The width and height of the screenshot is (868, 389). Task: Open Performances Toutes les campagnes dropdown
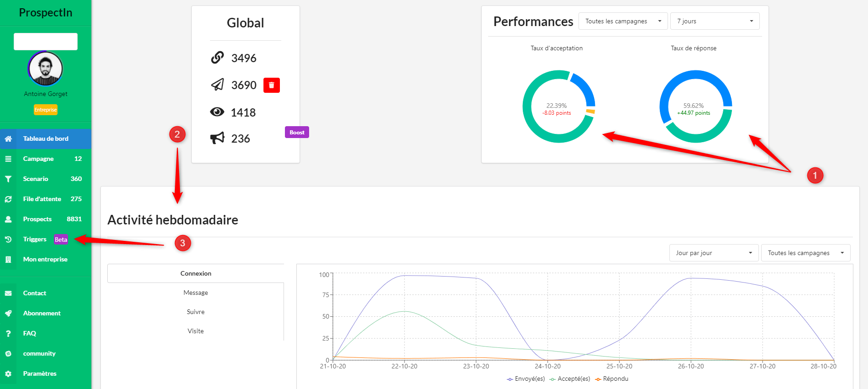tap(623, 21)
